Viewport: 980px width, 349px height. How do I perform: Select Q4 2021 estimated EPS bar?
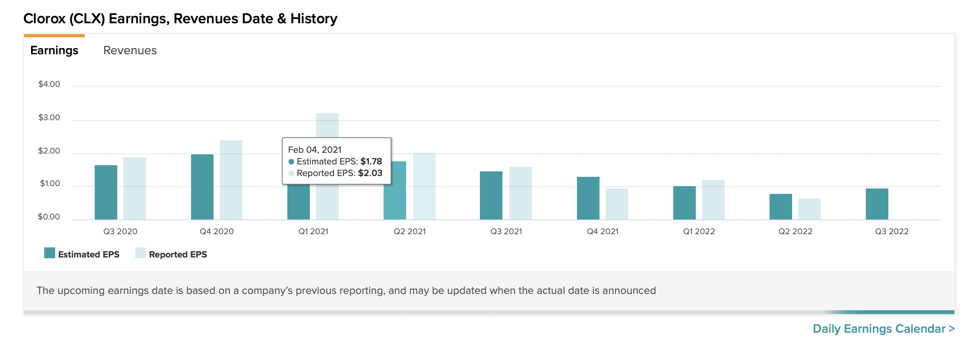click(x=588, y=198)
